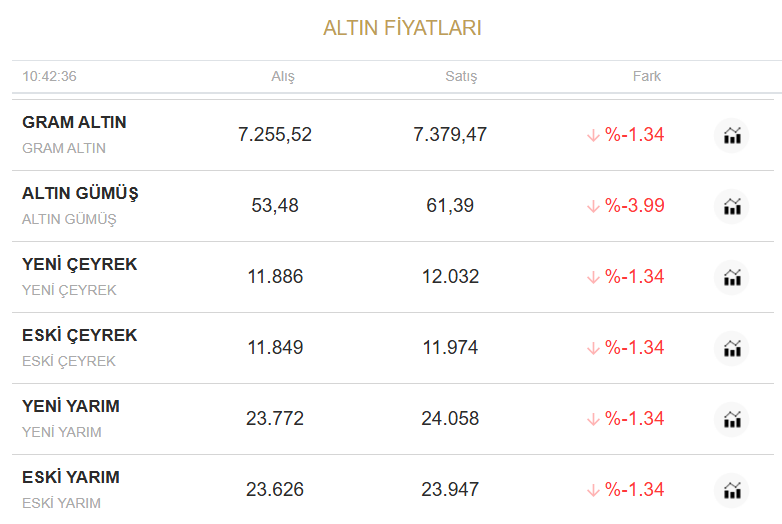Click the Fark column header
Image resolution: width=782 pixels, height=524 pixels.
tap(647, 76)
